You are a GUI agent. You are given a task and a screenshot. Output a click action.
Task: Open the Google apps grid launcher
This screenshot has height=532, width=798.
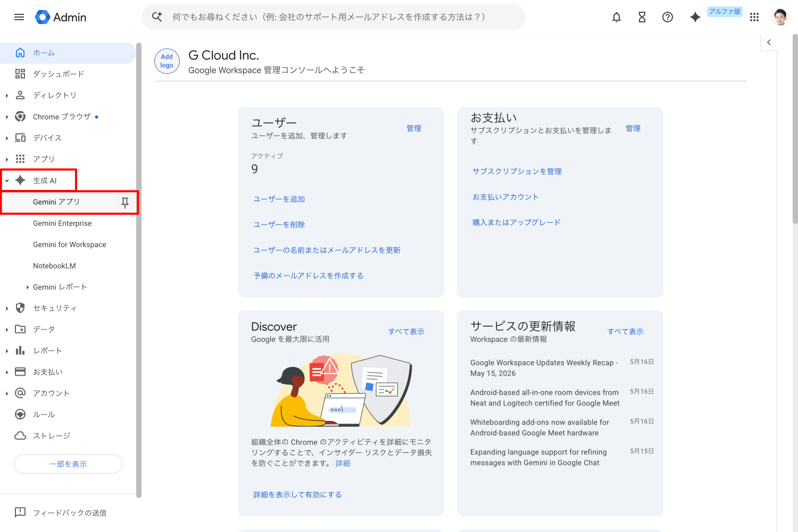[754, 17]
